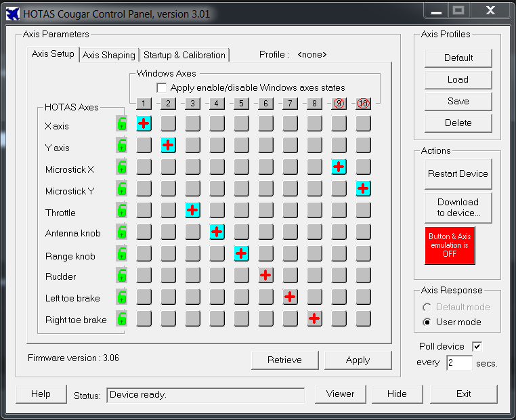The width and height of the screenshot is (516, 420).
Task: Click Windows axis 2 column header
Action: [168, 104]
